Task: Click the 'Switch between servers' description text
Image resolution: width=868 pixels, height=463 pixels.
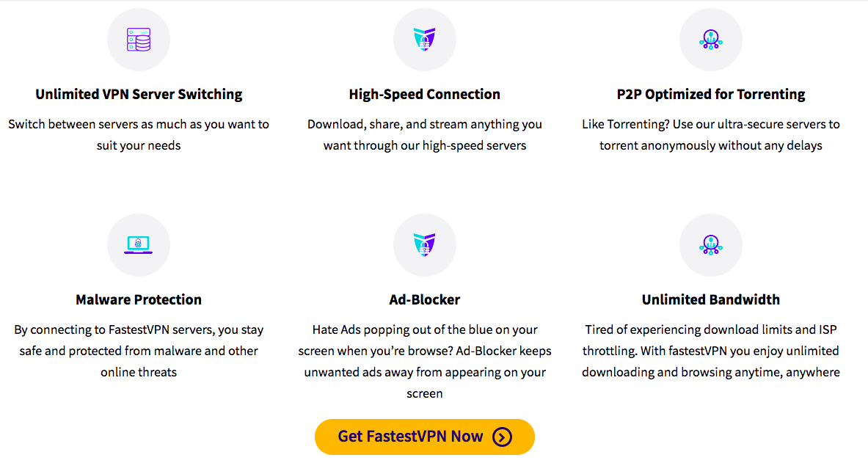Action: pyautogui.click(x=139, y=135)
